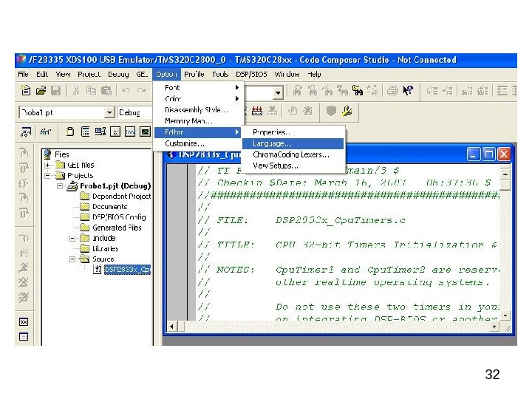This screenshot has width=532, height=399.
Task: Click the Stop Build icon
Action: 272,111
